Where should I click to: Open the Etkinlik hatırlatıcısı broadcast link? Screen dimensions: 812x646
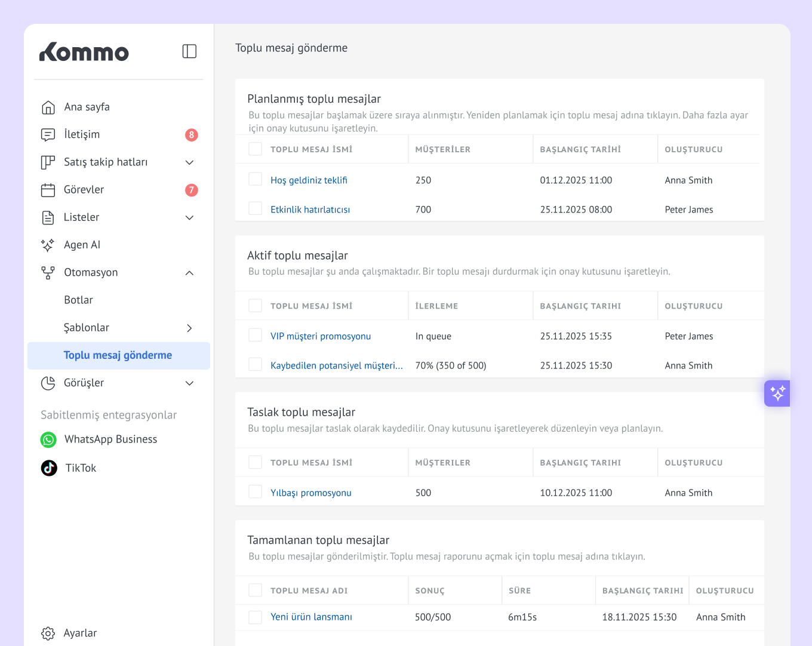(310, 210)
